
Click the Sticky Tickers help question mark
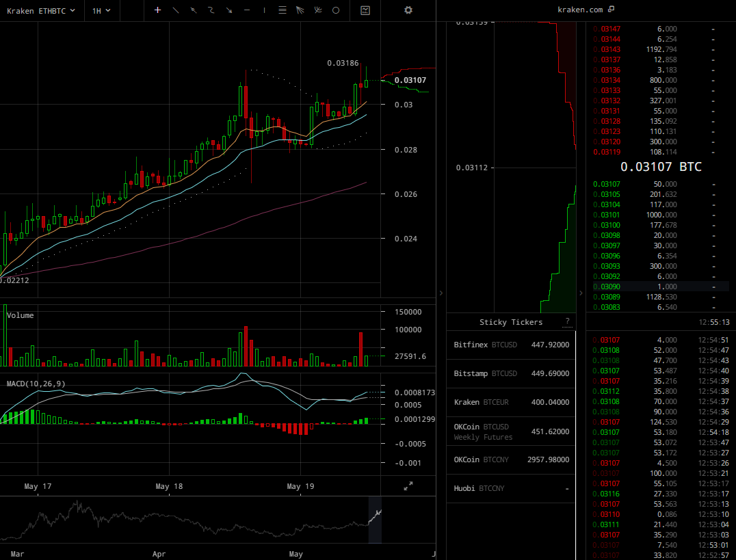click(x=568, y=321)
